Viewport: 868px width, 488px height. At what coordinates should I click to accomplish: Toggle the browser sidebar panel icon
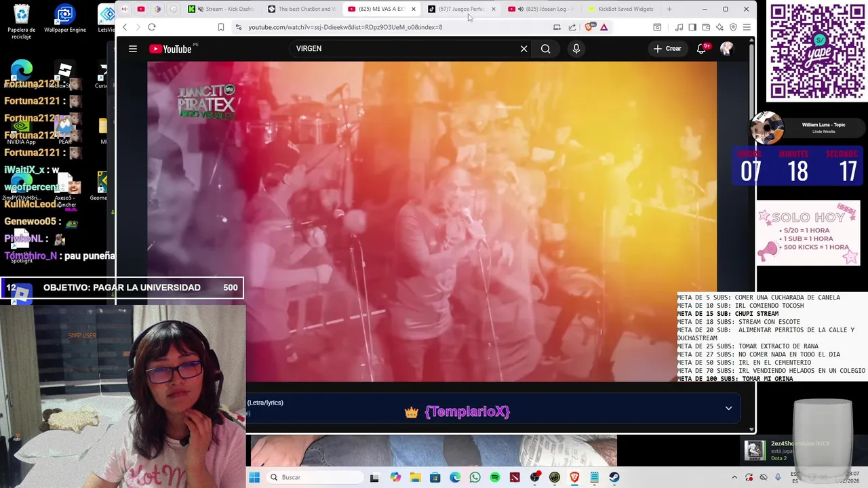point(692,27)
